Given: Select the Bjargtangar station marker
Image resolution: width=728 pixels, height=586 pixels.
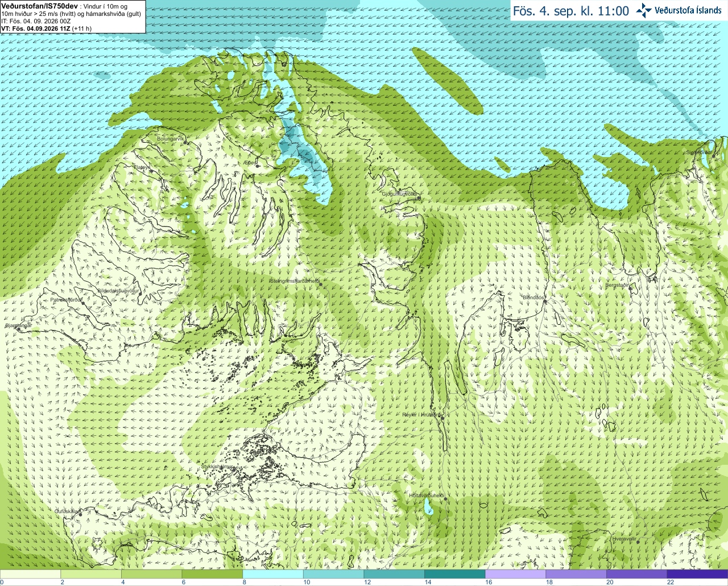Looking at the screenshot, I should (19, 329).
